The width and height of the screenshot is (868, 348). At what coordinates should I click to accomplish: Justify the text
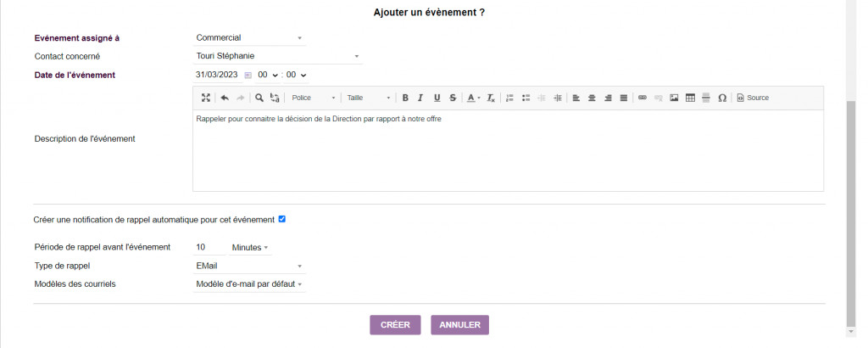click(x=624, y=98)
